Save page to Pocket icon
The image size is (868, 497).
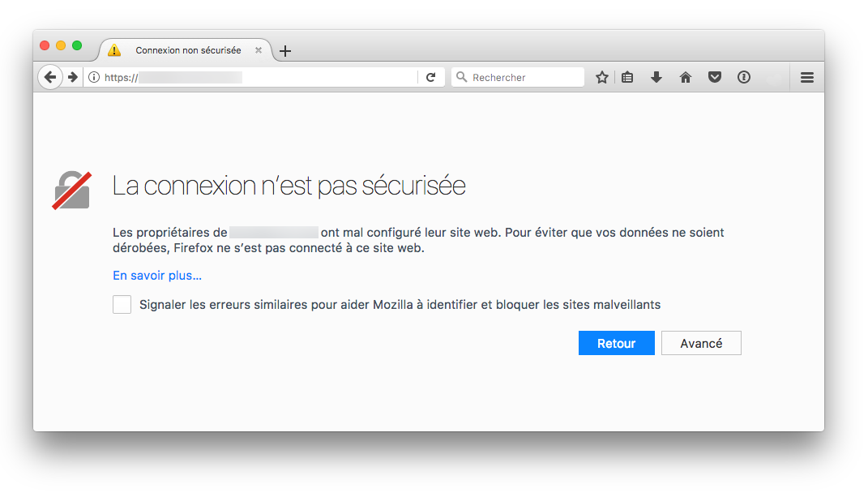715,77
